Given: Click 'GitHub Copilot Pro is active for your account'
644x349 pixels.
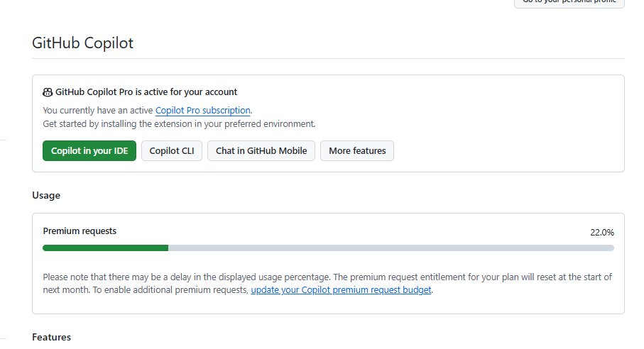Looking at the screenshot, I should (146, 92).
